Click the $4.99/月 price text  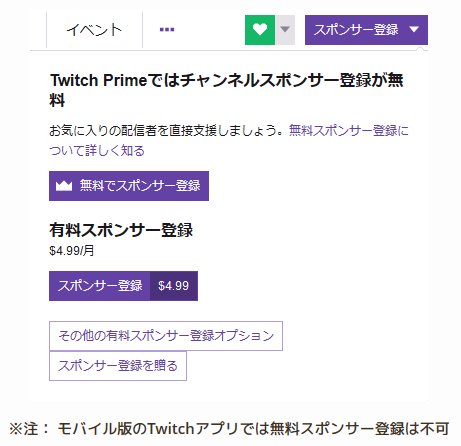click(72, 250)
